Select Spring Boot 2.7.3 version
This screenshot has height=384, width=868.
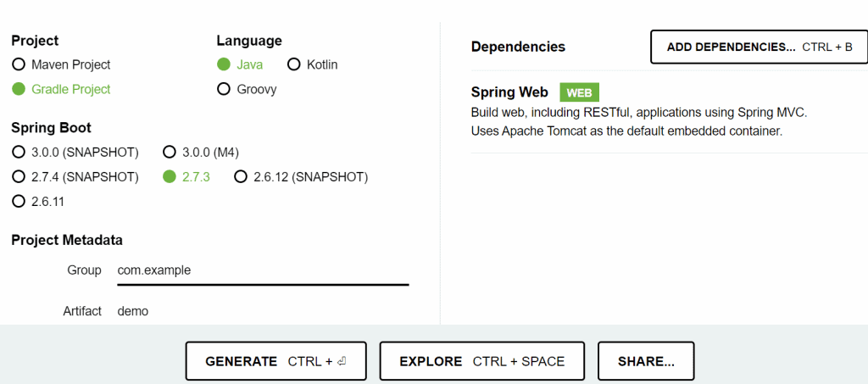pos(169,177)
